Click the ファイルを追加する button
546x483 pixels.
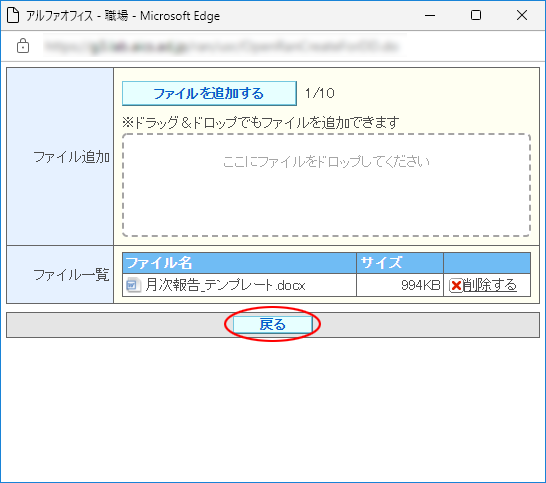coord(209,93)
